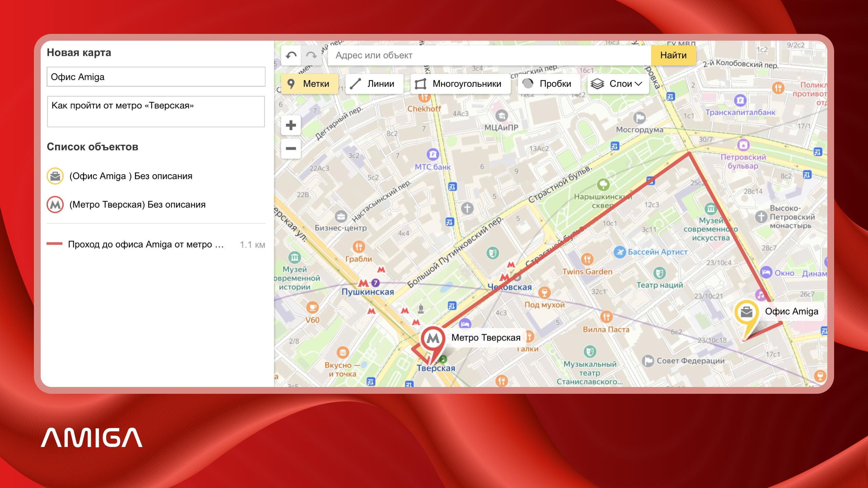Expand the Слои layers dropdown
Screen dimensions: 868x488
pos(618,84)
